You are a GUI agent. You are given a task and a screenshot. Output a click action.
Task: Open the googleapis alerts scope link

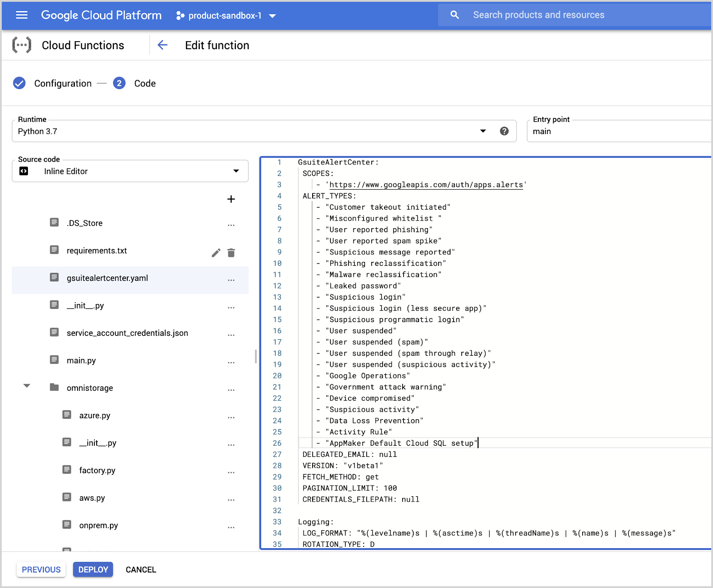[426, 184]
